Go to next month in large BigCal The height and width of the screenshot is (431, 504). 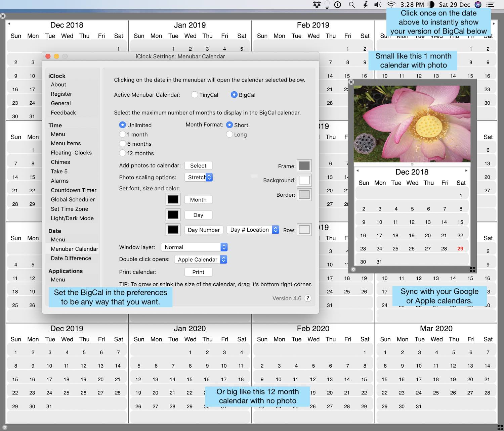point(494,23)
